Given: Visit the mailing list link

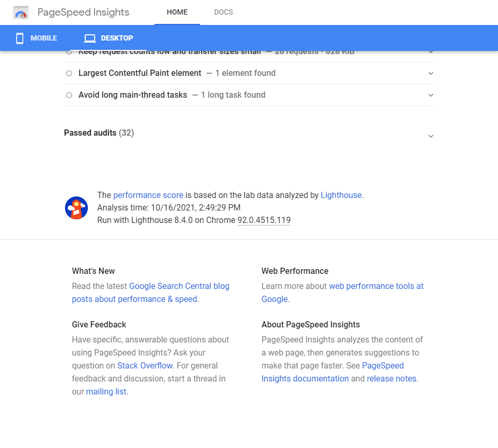Looking at the screenshot, I should coord(106,392).
